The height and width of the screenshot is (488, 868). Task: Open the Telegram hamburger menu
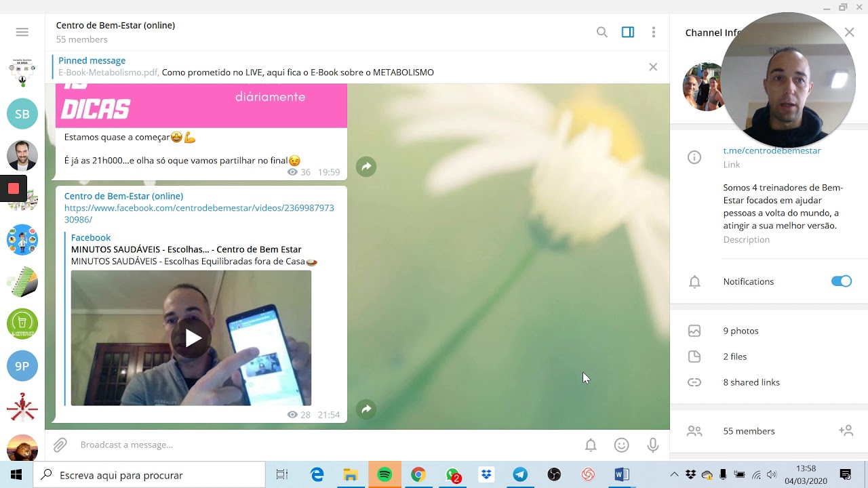pos(22,32)
